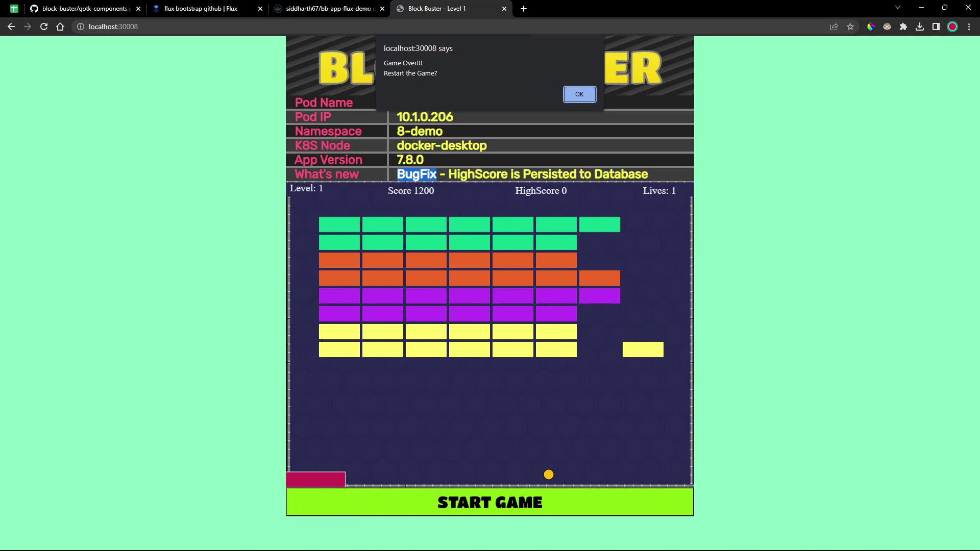Close the siddharth67/bb-app-flux-demo tab
Image resolution: width=980 pixels, height=551 pixels.
click(382, 9)
